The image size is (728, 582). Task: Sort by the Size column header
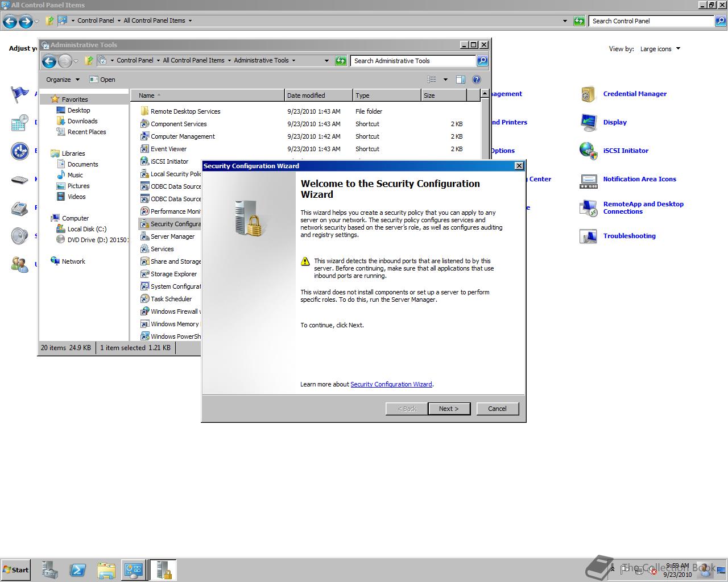coord(444,95)
